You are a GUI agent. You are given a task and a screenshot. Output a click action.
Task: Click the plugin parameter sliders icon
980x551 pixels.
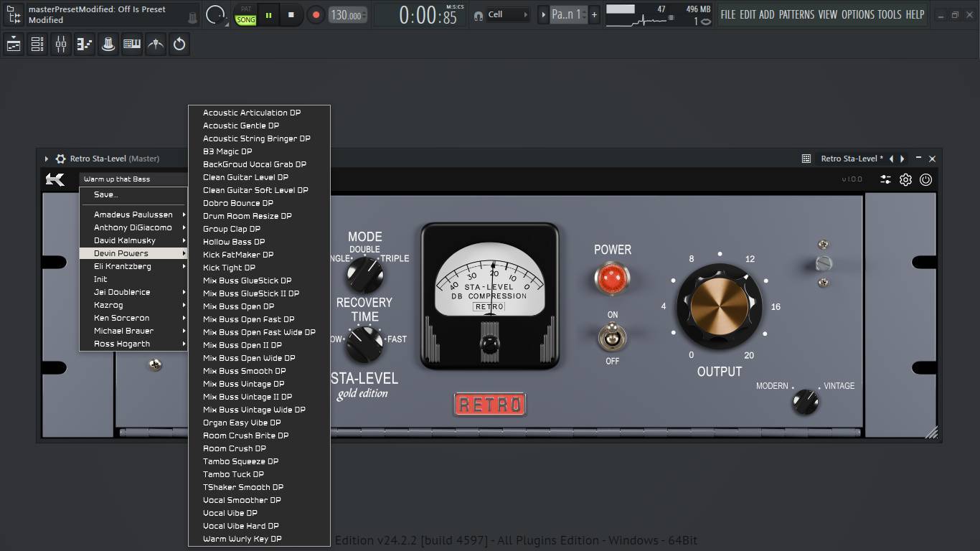tap(885, 179)
